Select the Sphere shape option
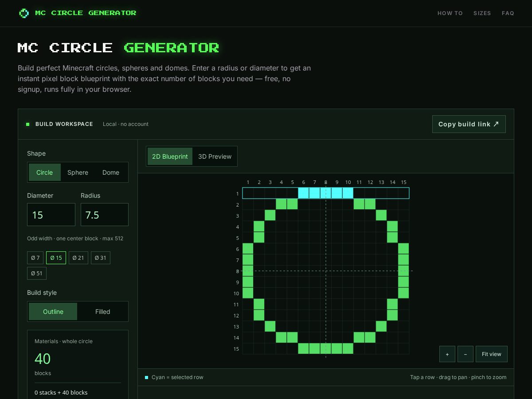Image resolution: width=532 pixels, height=399 pixels. (78, 172)
